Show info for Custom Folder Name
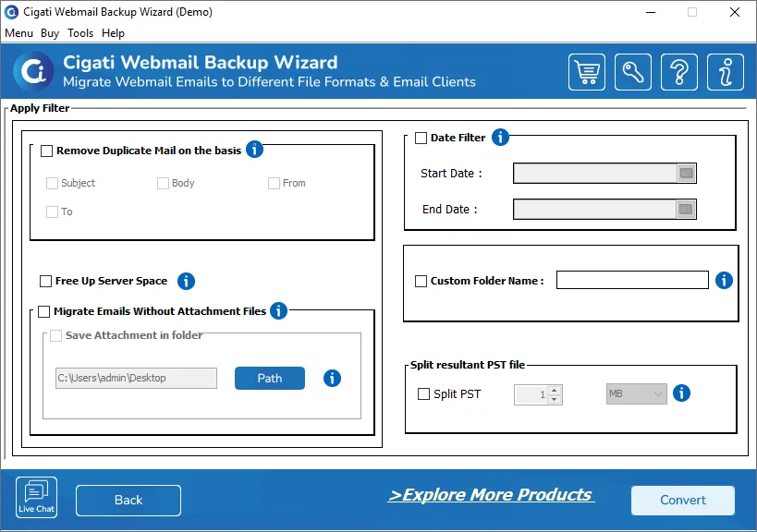Screen dimensions: 757x532 tap(724, 280)
